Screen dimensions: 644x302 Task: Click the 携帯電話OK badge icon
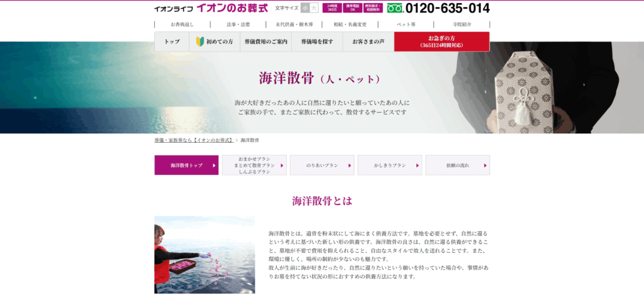pos(352,8)
